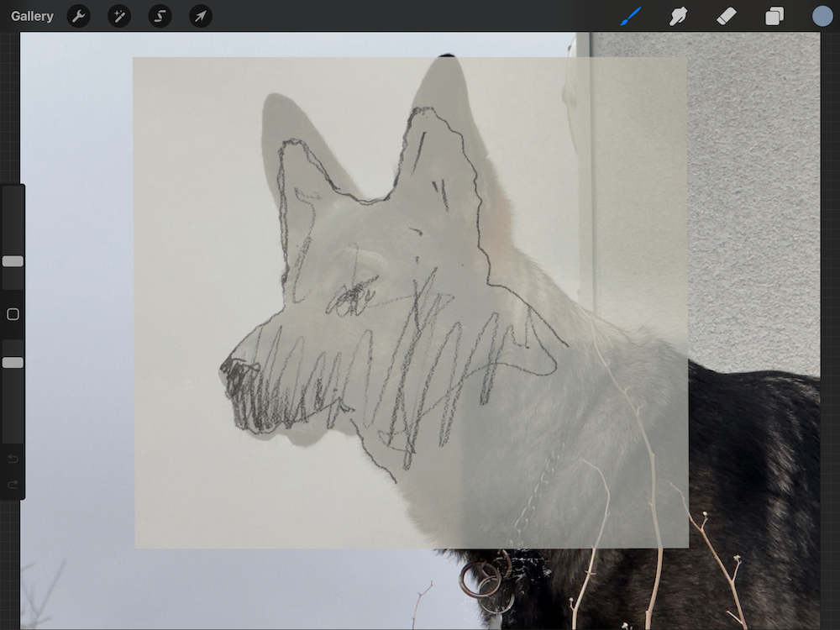840x630 pixels.
Task: Select the Smudge tool
Action: 678,16
